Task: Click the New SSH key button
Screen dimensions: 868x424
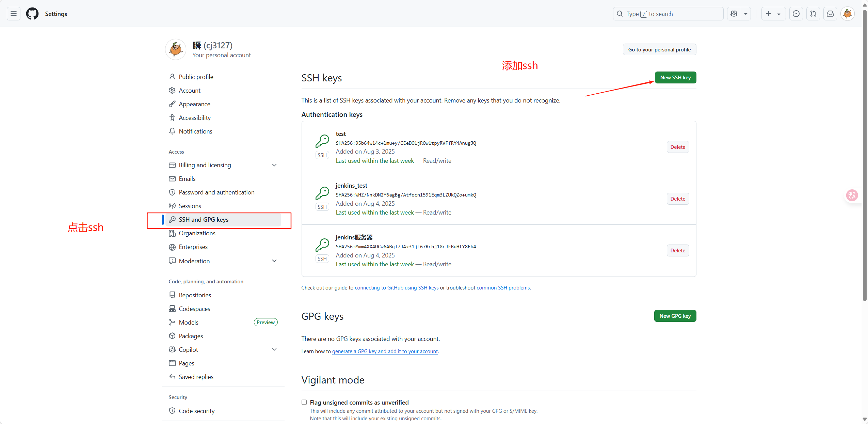Action: [675, 77]
